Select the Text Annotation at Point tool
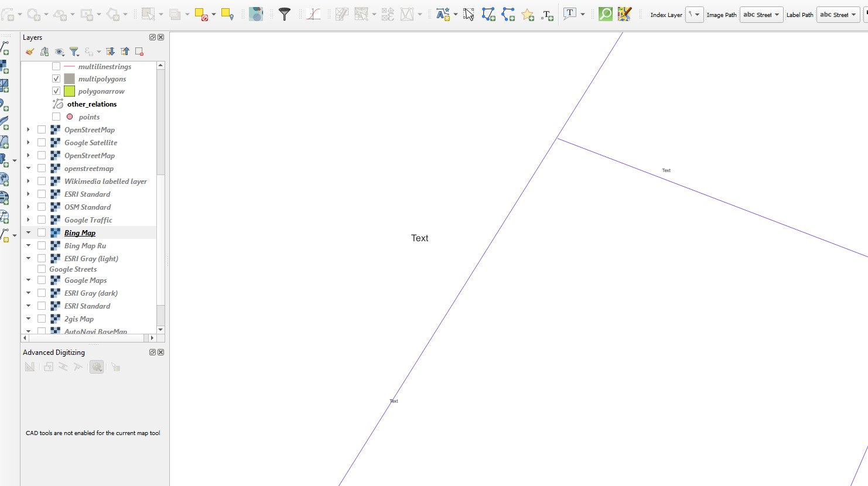 548,15
